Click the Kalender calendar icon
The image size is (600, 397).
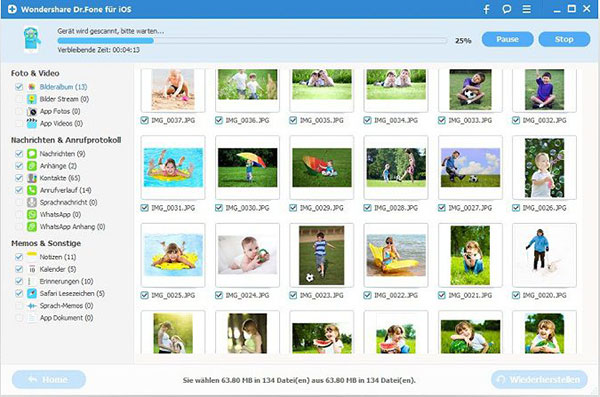point(32,269)
